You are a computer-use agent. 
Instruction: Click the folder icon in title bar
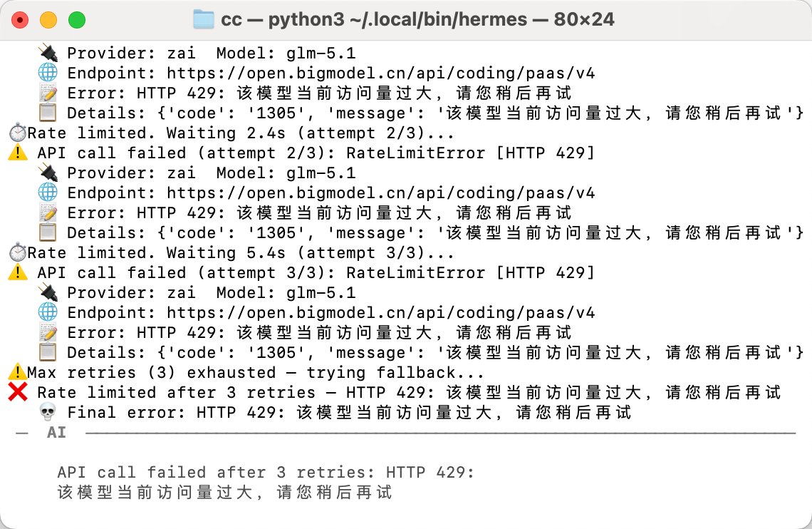tap(204, 19)
